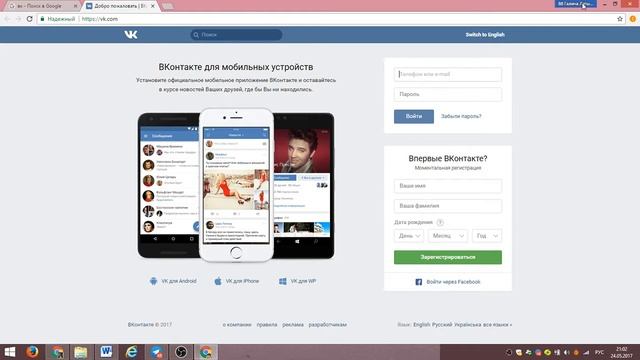Open the День birth day dropdown
The image size is (640, 360).
[409, 236]
